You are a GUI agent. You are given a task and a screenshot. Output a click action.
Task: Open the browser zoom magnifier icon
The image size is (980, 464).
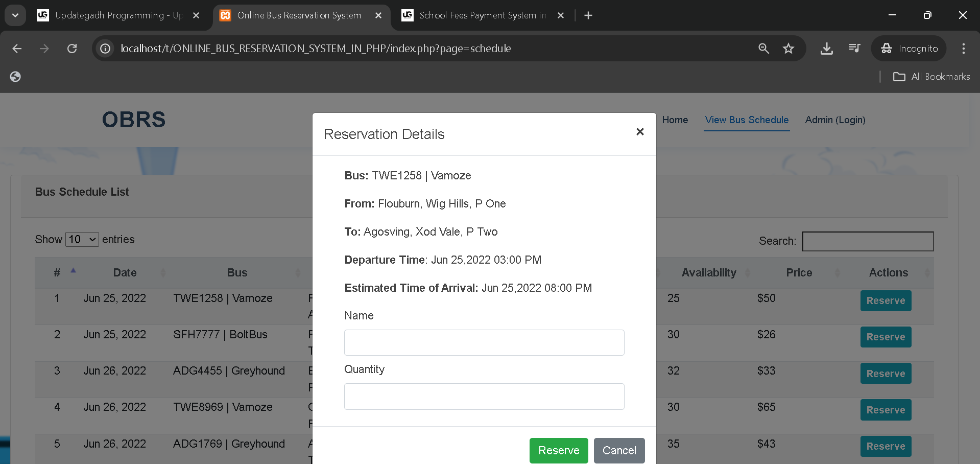pyautogui.click(x=763, y=49)
